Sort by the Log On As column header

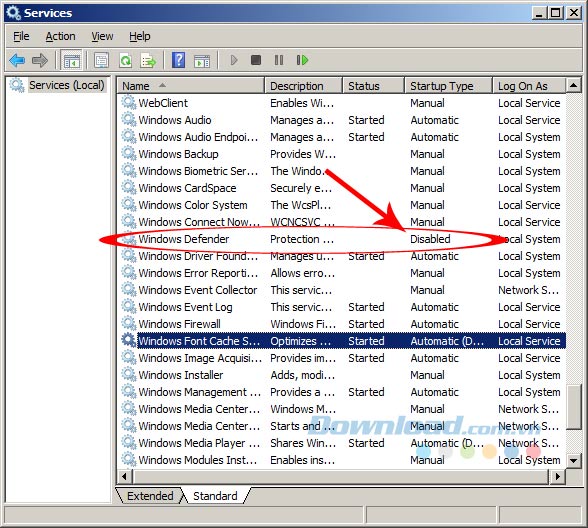coord(529,86)
